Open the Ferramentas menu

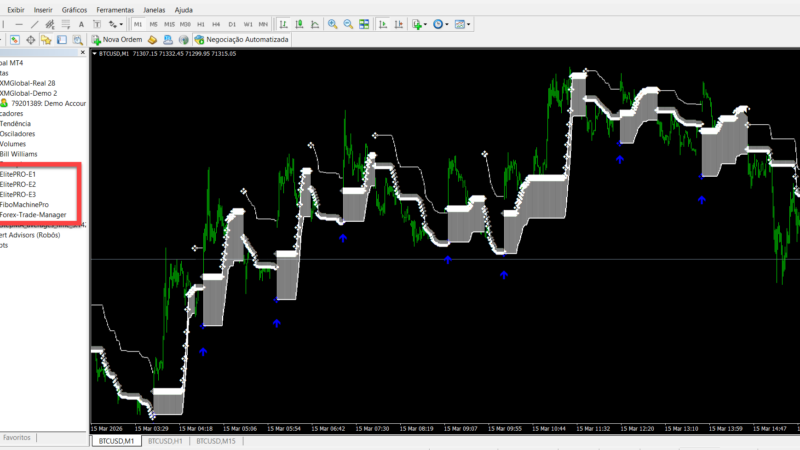115,10
